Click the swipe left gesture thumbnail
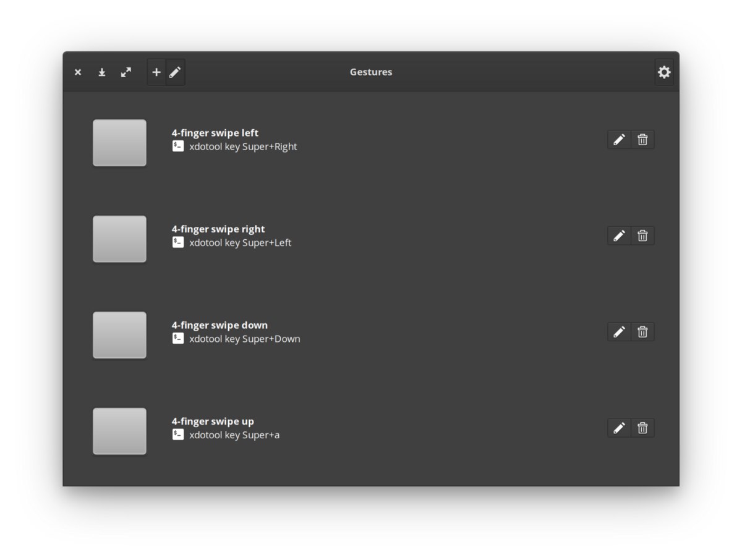The width and height of the screenshot is (742, 560). [119, 143]
